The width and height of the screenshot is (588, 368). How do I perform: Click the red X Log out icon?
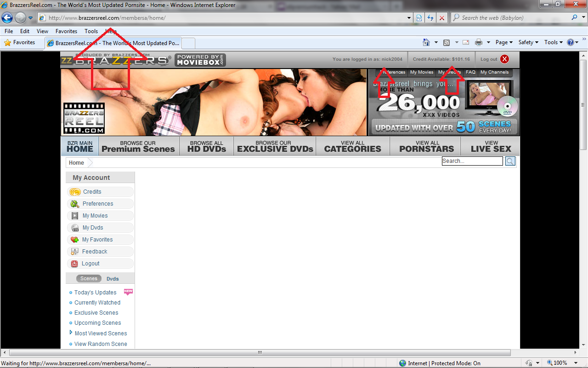504,59
